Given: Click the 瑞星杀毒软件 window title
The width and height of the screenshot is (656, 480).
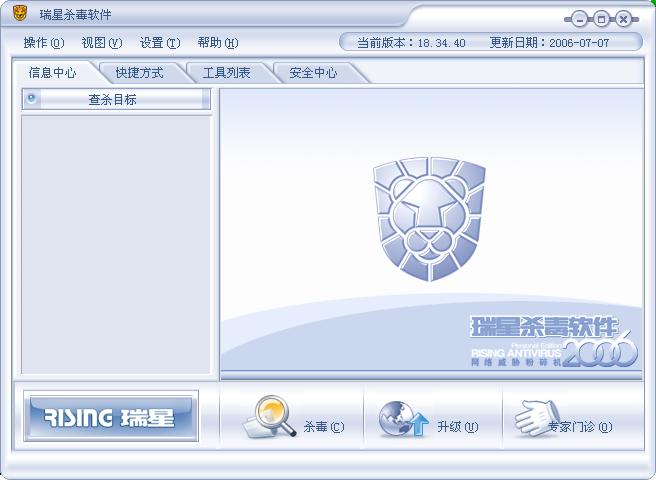Looking at the screenshot, I should tap(76, 15).
